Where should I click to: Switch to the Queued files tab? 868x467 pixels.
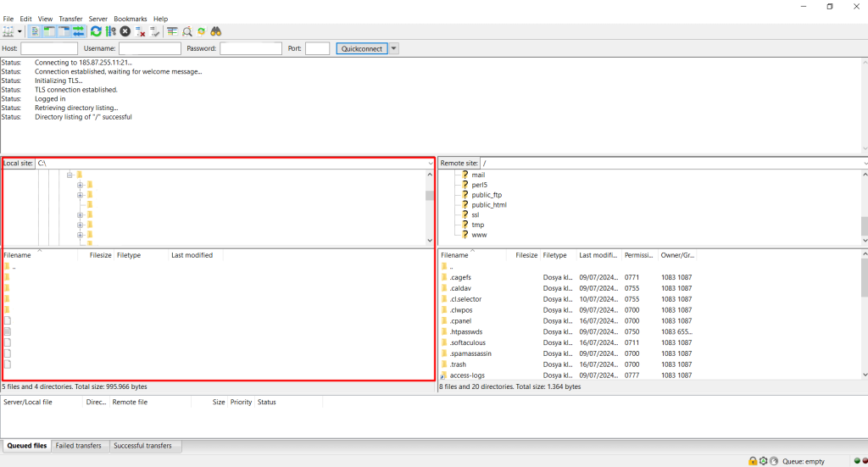point(26,446)
